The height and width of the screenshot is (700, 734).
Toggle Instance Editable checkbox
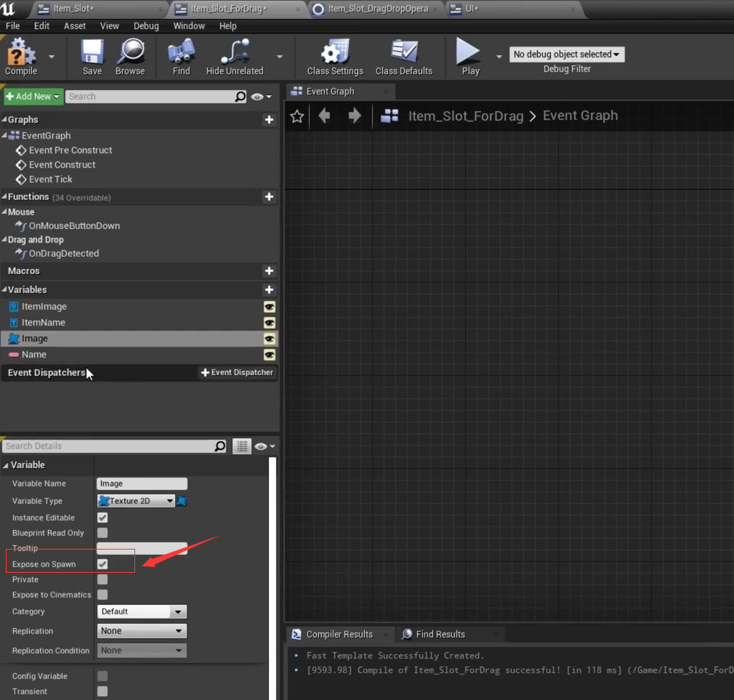pos(102,518)
